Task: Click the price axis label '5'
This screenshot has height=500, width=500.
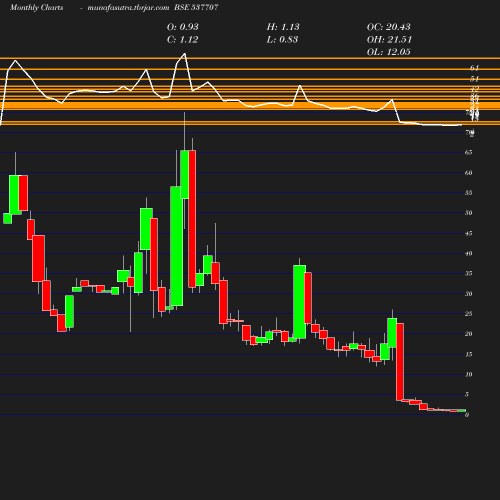Action: coord(467,394)
